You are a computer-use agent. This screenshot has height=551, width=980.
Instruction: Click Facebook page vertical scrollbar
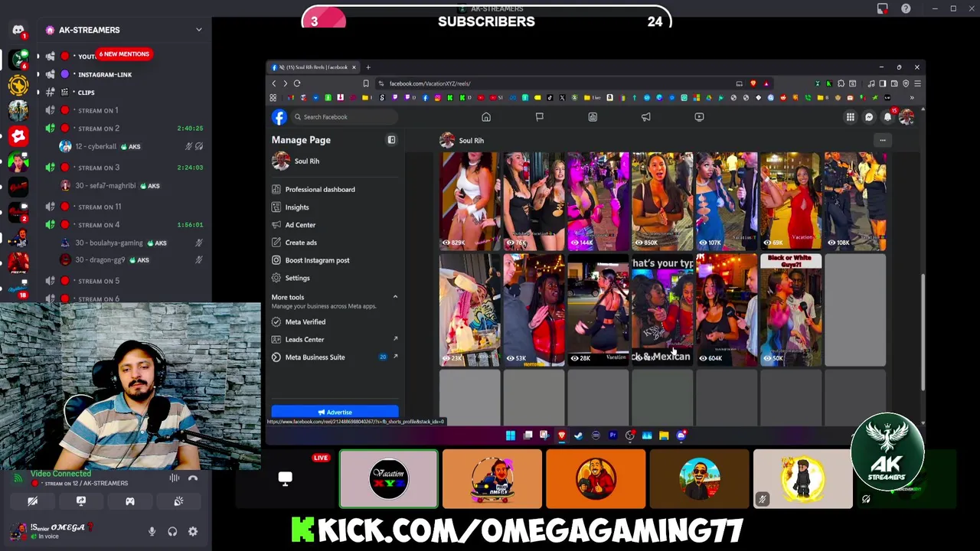coord(922,333)
